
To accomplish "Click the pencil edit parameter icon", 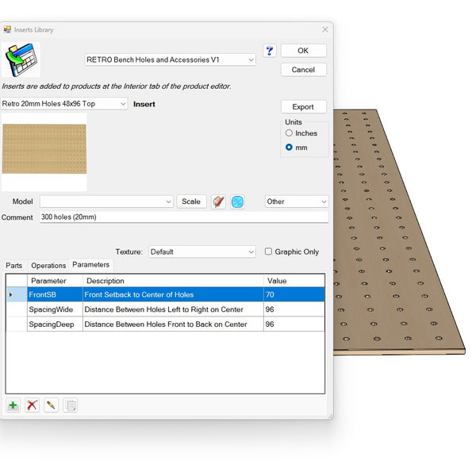I will click(52, 405).
